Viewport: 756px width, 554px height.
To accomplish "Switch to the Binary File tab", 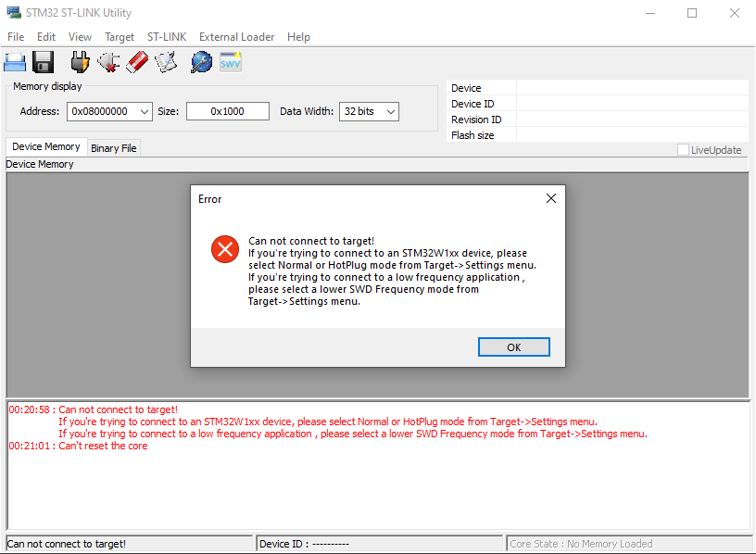I will pyautogui.click(x=114, y=148).
